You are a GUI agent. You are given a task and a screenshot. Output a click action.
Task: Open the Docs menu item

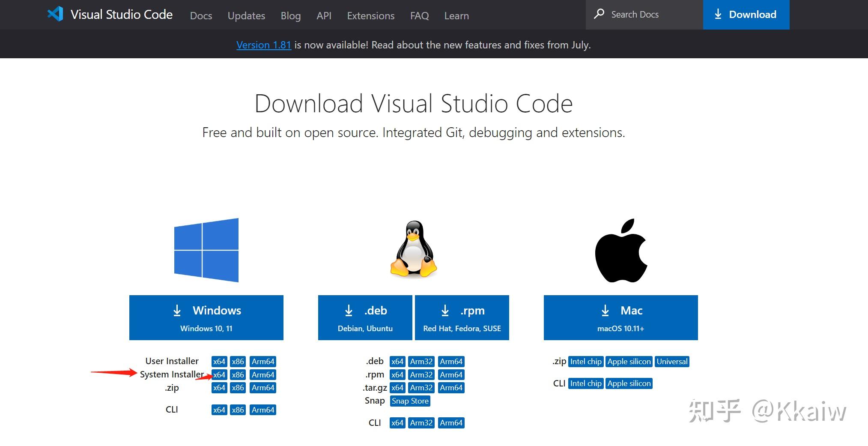click(200, 15)
